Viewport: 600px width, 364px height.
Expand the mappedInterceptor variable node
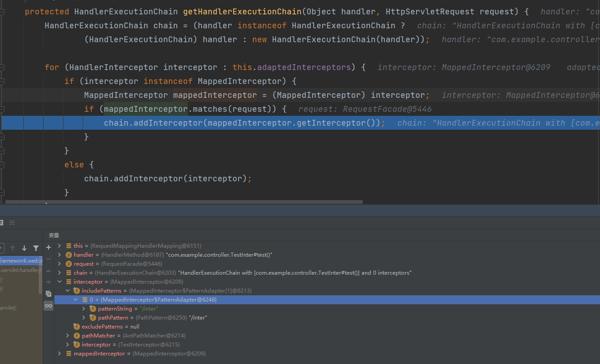(x=59, y=354)
